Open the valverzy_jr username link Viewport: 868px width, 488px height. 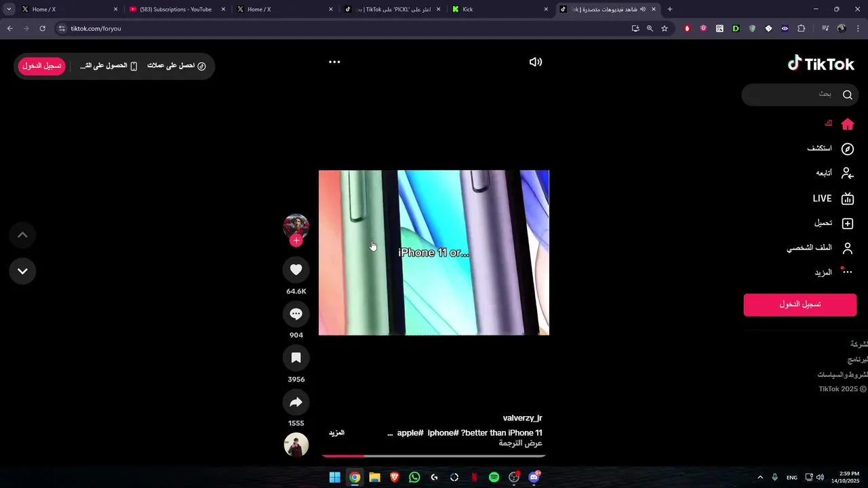[x=522, y=418]
